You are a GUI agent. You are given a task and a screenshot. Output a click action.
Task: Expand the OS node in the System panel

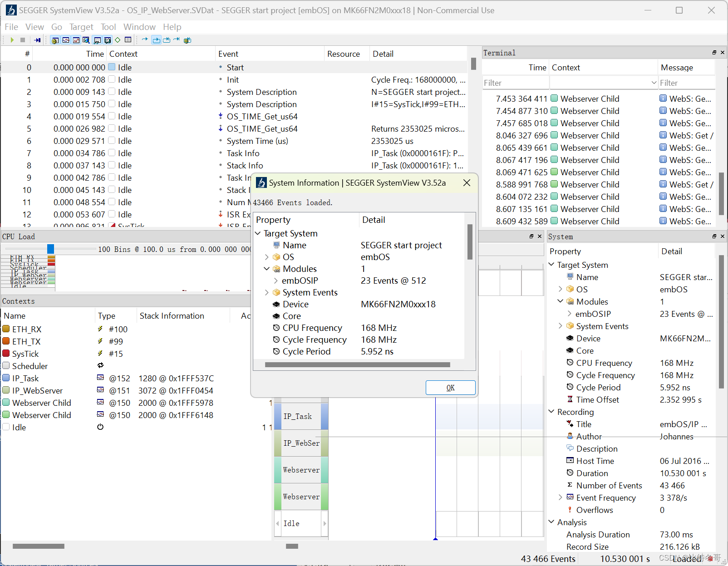click(x=561, y=289)
